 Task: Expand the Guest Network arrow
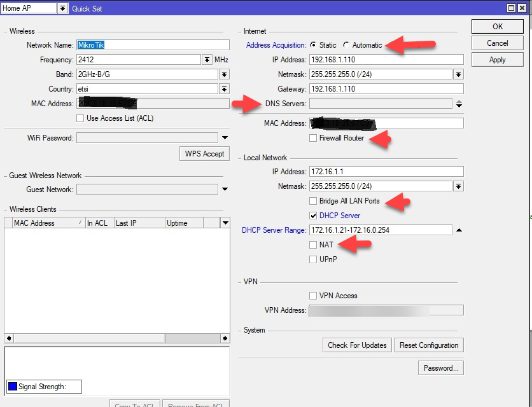coord(225,190)
